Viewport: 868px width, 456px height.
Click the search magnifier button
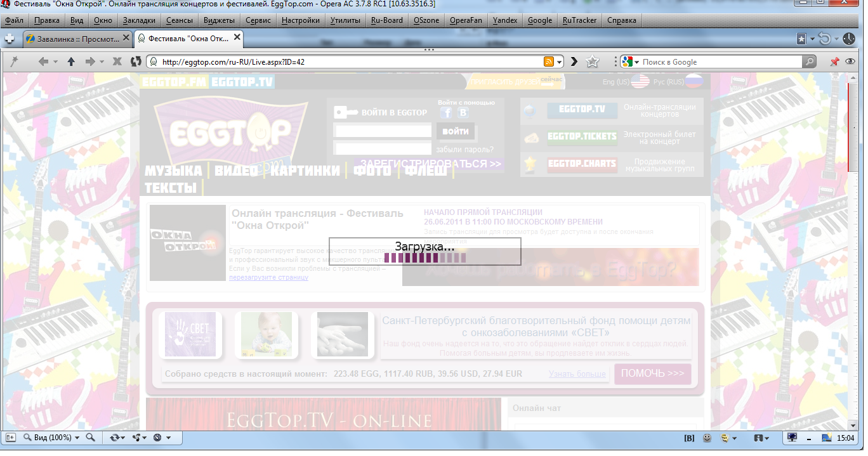coord(809,62)
